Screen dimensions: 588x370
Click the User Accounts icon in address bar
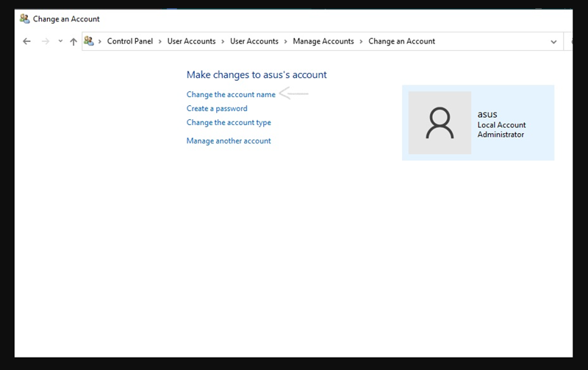[90, 41]
